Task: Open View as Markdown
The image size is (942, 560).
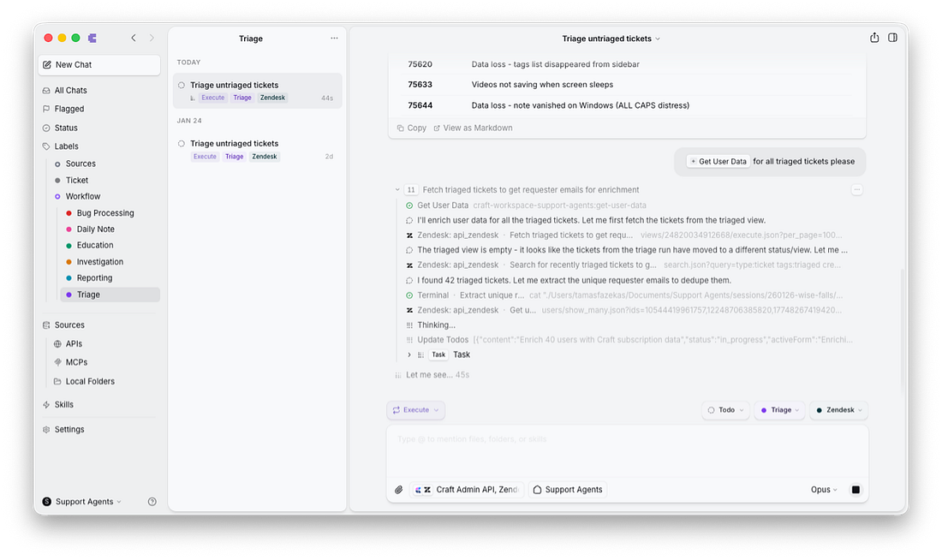Action: [473, 128]
